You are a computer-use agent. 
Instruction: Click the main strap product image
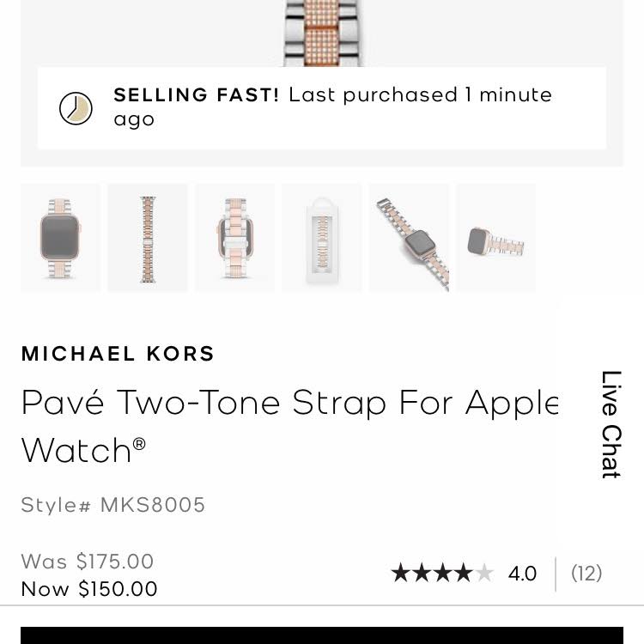[322, 33]
